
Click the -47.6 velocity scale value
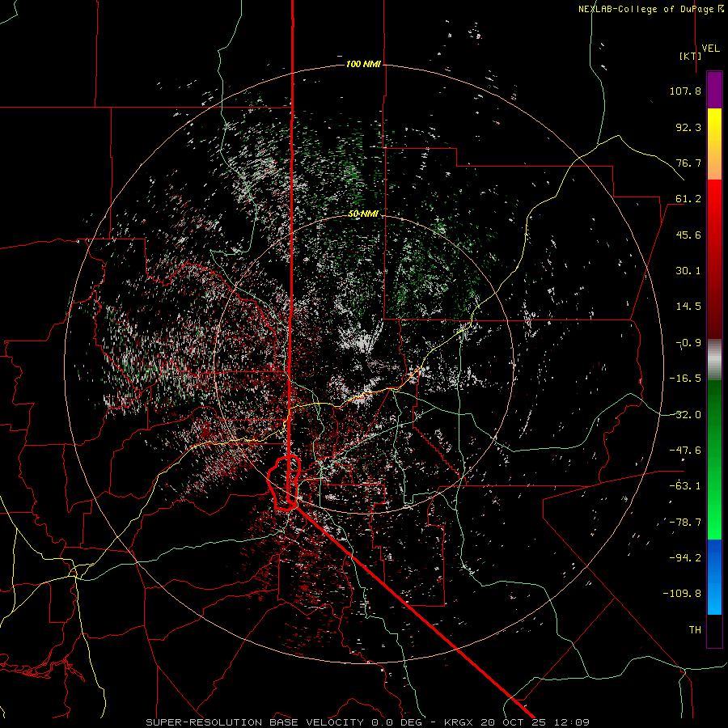point(685,451)
